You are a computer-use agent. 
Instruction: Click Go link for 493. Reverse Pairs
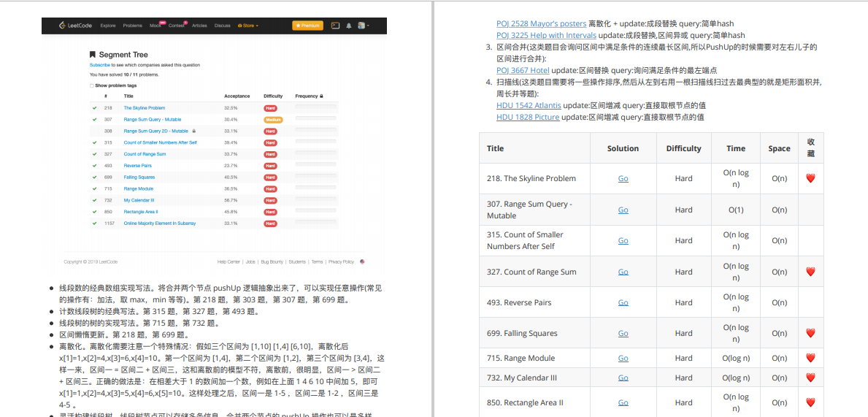[623, 302]
